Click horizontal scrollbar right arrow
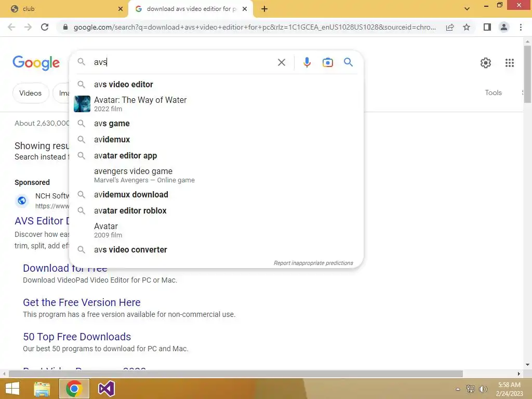532x399 pixels. [519, 374]
